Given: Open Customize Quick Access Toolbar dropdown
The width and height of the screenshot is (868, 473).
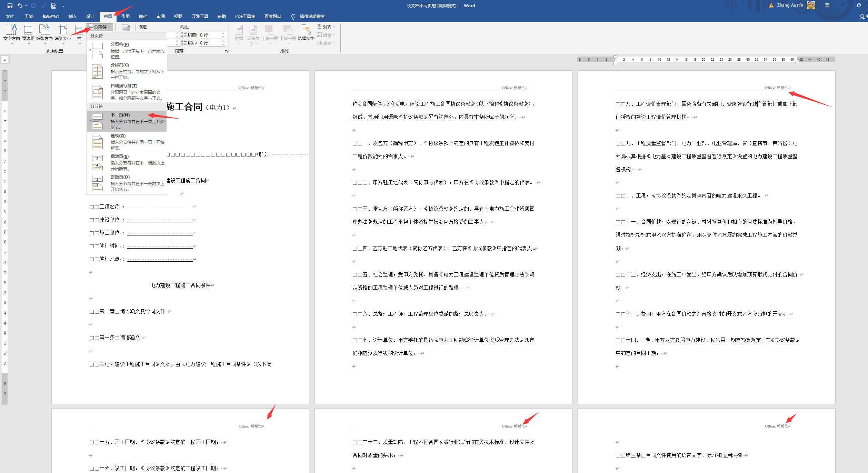Looking at the screenshot, I should (63, 6).
